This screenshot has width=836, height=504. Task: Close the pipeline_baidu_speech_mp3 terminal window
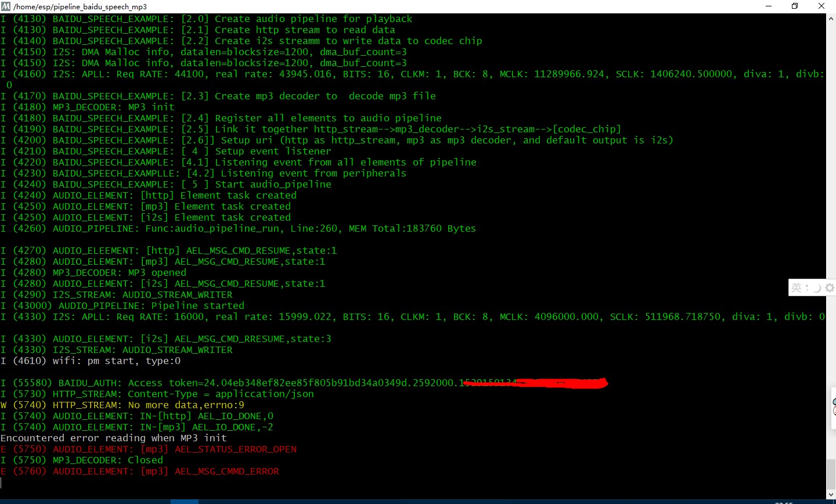[x=821, y=6]
